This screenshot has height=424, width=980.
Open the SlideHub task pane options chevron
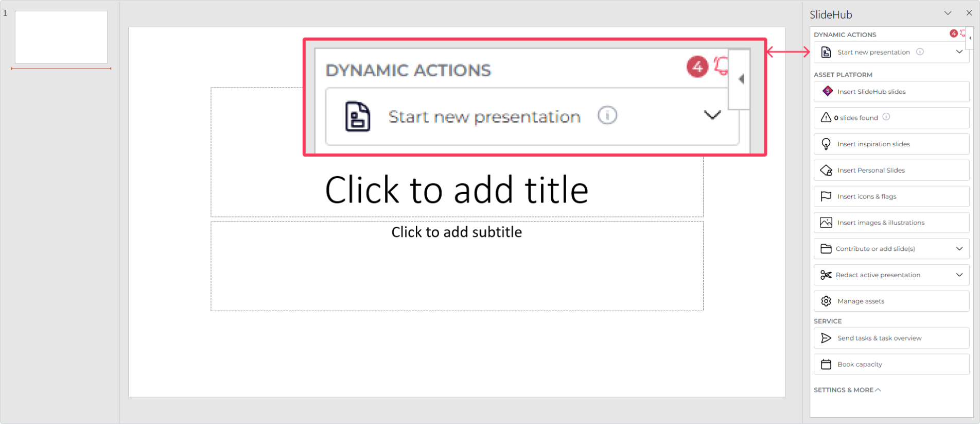948,13
